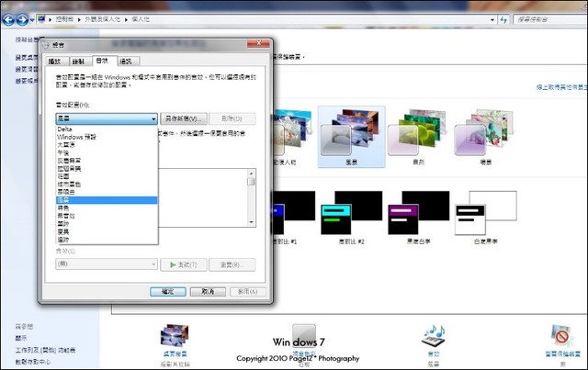Click the 工作列及[開始]功能表 link
The height and width of the screenshot is (370, 588).
pos(45,350)
